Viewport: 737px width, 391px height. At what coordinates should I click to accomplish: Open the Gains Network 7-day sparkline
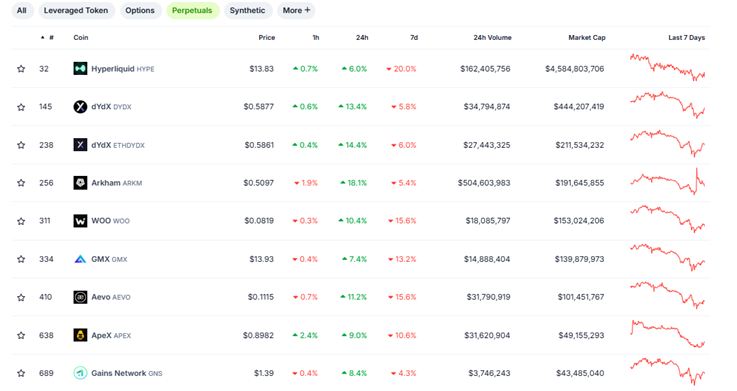tap(667, 371)
